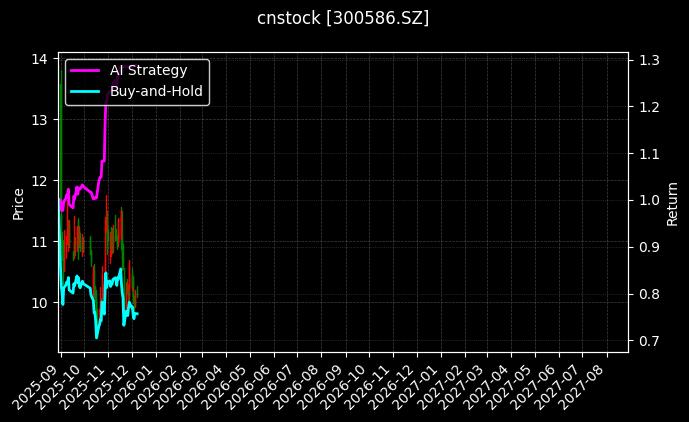689x422 pixels.
Task: Click the Price axis label
Action: (x=18, y=204)
